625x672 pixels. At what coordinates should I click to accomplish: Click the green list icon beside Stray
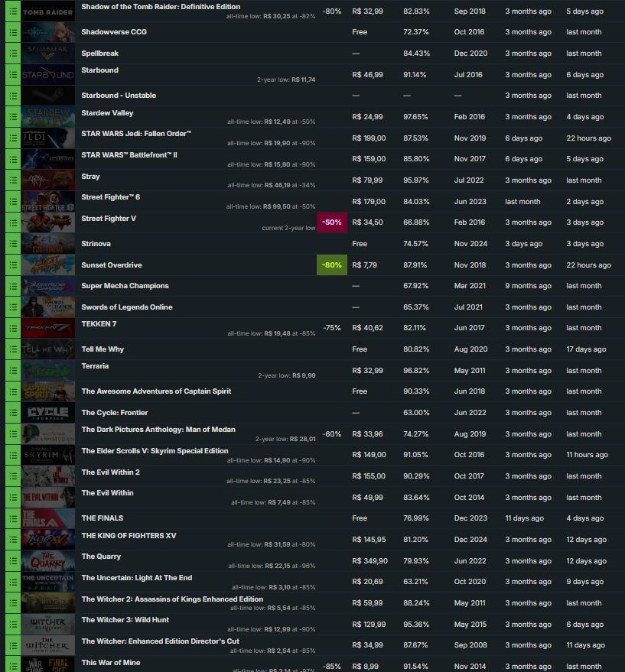click(x=13, y=180)
